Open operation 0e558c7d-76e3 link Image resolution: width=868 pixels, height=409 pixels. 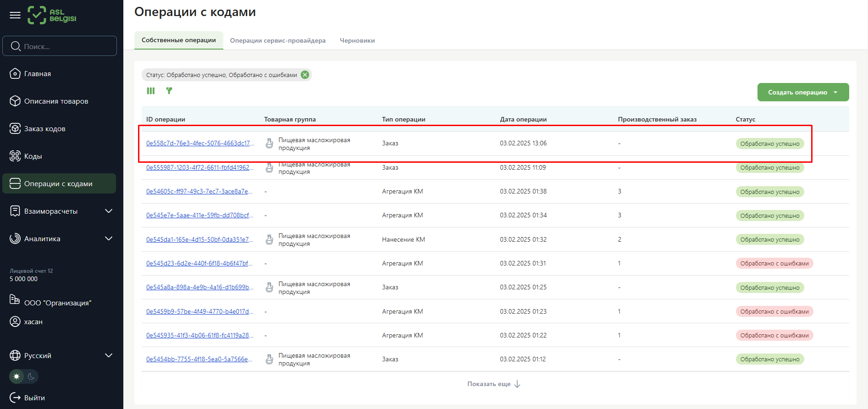(200, 143)
